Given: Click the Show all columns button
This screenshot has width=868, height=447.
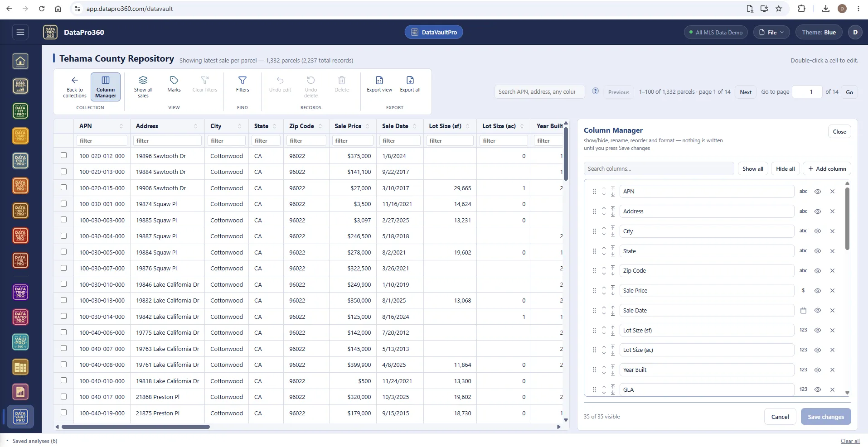Looking at the screenshot, I should click(753, 168).
